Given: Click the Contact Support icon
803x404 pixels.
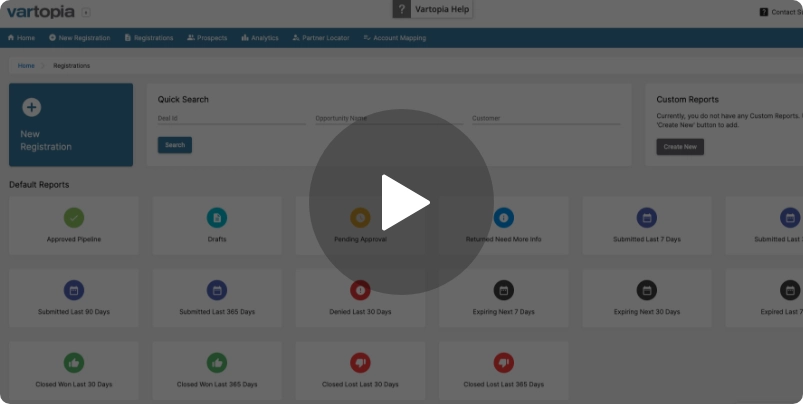Looking at the screenshot, I should click(x=764, y=12).
